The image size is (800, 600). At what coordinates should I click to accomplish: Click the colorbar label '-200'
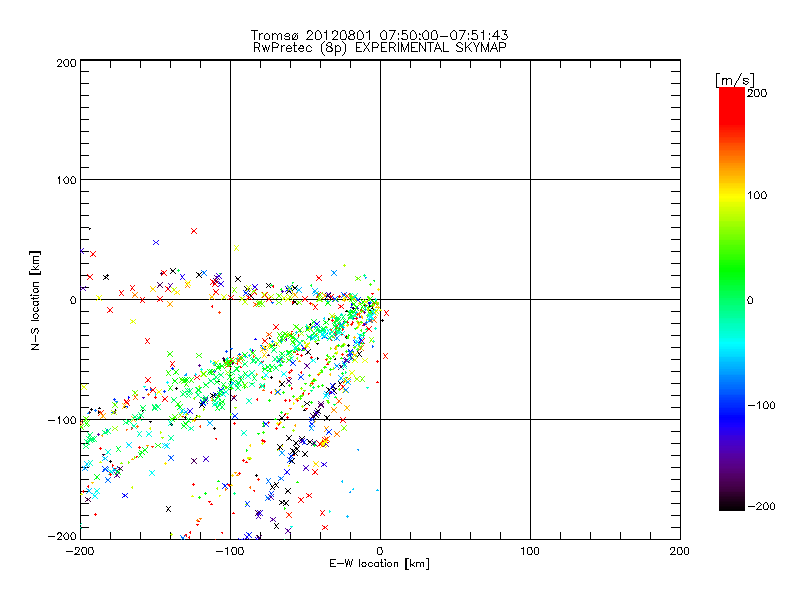(x=761, y=507)
